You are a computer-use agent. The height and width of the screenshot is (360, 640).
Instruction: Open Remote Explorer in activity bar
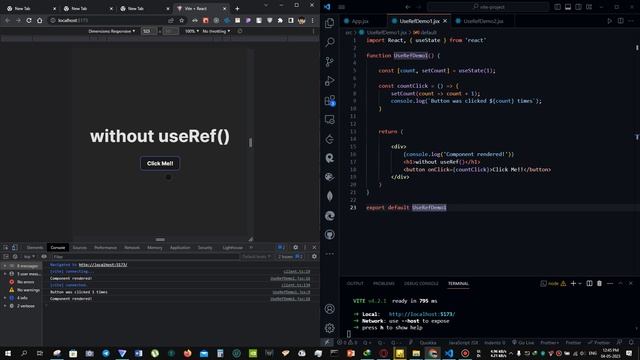click(x=330, y=120)
